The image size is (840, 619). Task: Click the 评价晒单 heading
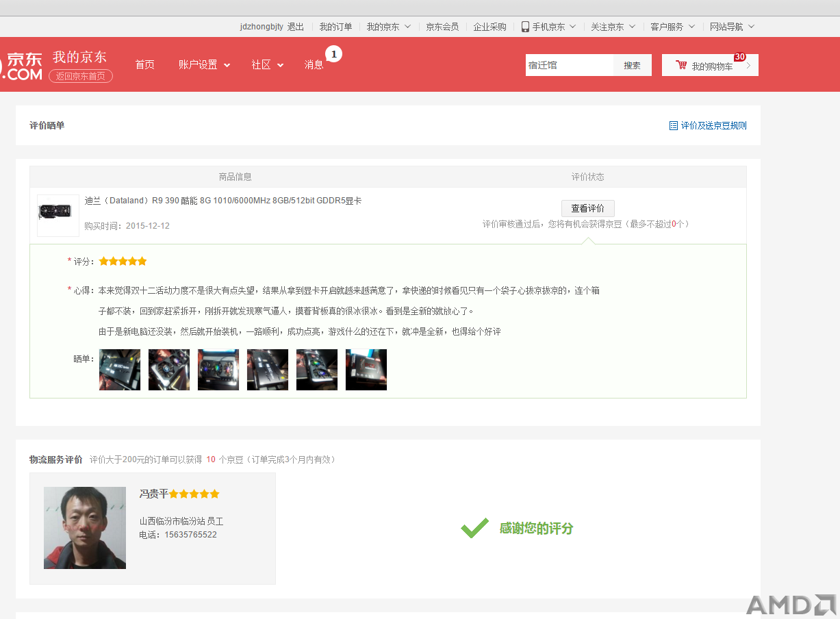(47, 126)
